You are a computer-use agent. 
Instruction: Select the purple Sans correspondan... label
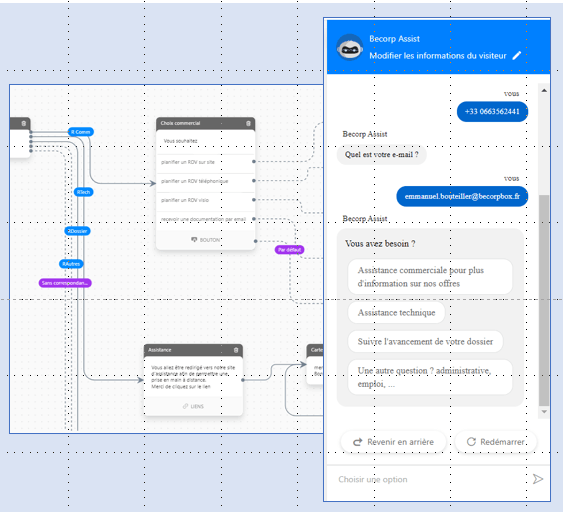(65, 283)
